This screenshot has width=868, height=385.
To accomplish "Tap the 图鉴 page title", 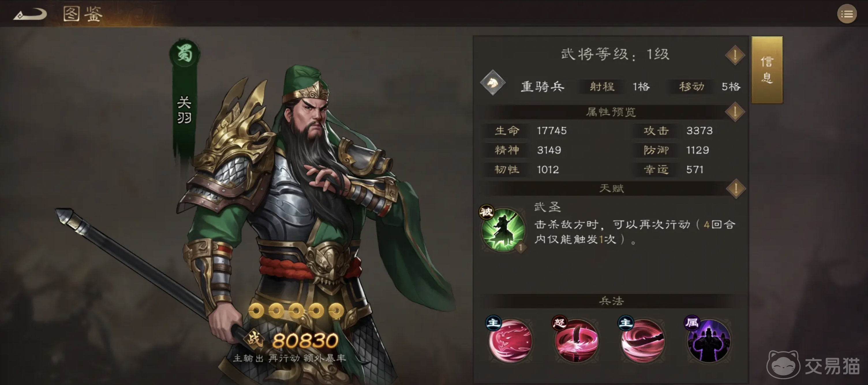I will (83, 14).
